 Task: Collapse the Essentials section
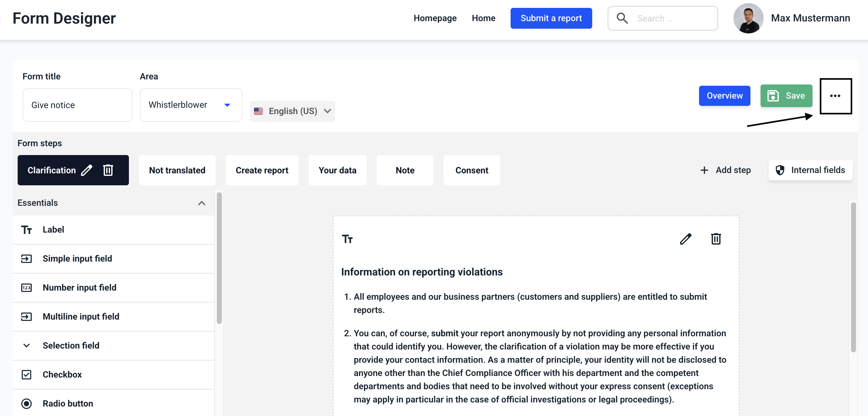[x=201, y=203]
